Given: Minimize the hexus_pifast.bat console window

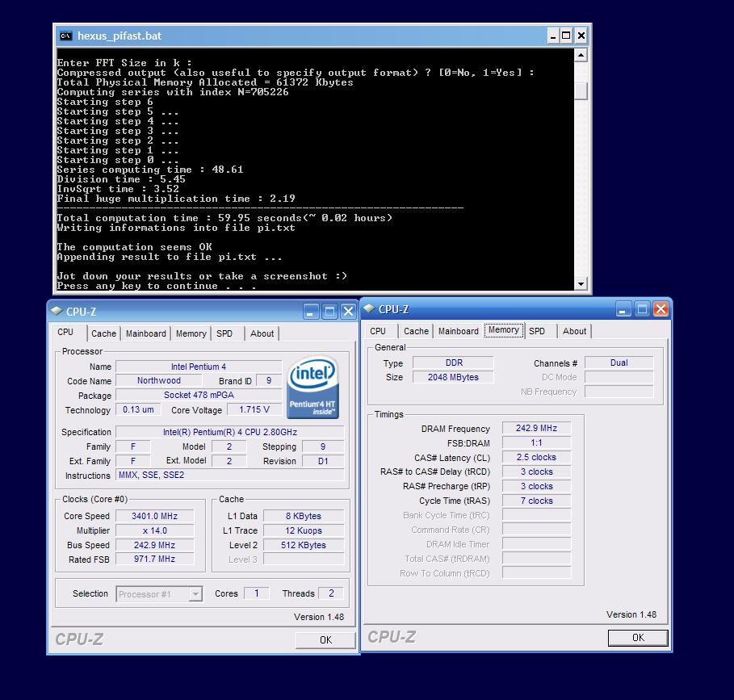Looking at the screenshot, I should point(553,36).
